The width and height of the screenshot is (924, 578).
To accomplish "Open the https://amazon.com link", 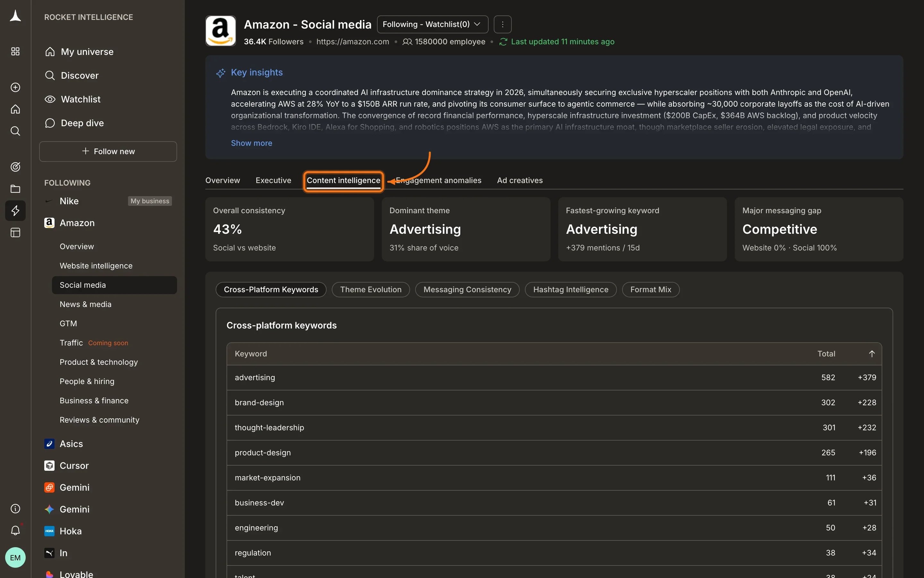I will click(x=352, y=42).
